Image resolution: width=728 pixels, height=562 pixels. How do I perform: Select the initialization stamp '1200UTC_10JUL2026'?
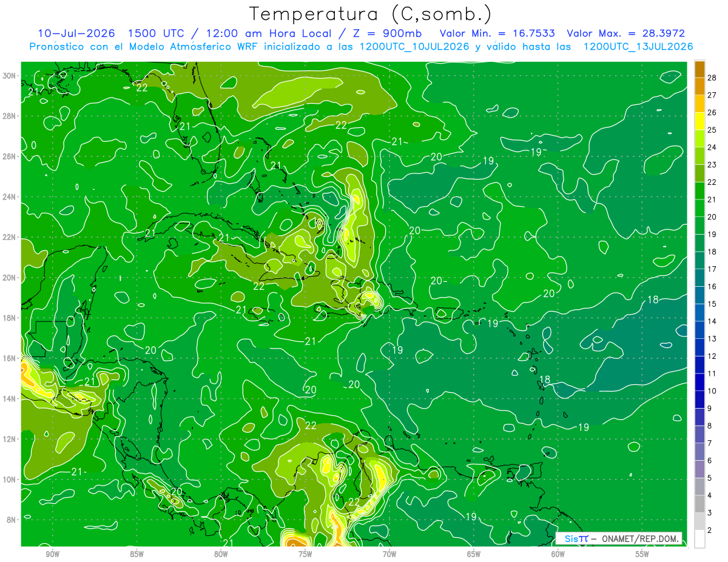click(414, 47)
